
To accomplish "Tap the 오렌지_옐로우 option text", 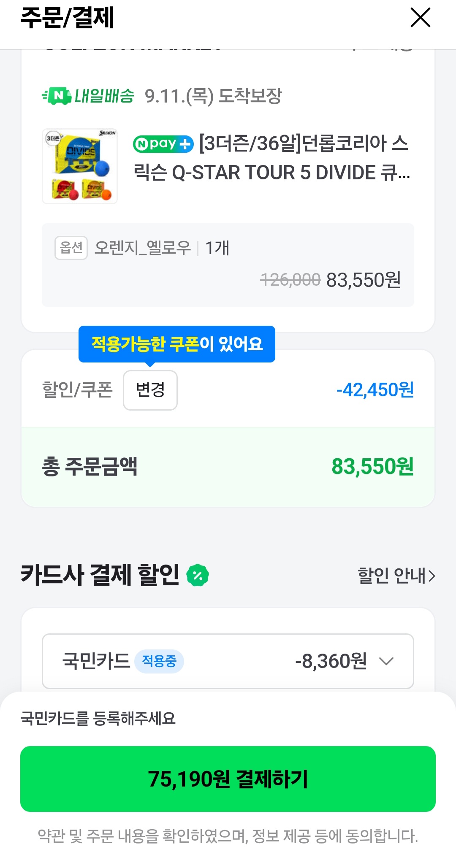I will tap(143, 248).
